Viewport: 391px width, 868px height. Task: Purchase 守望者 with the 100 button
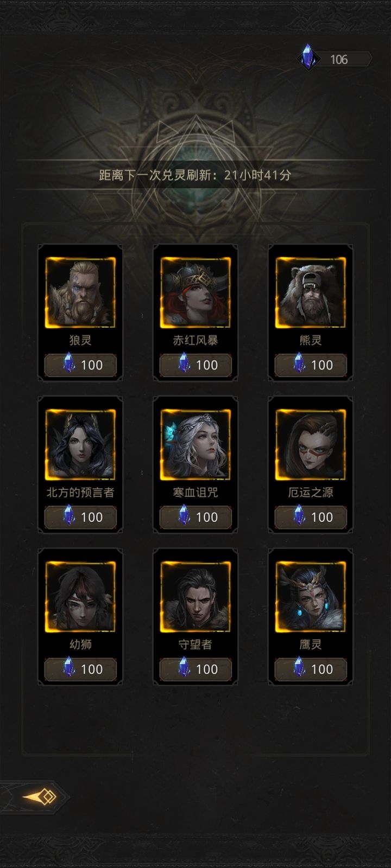195,669
